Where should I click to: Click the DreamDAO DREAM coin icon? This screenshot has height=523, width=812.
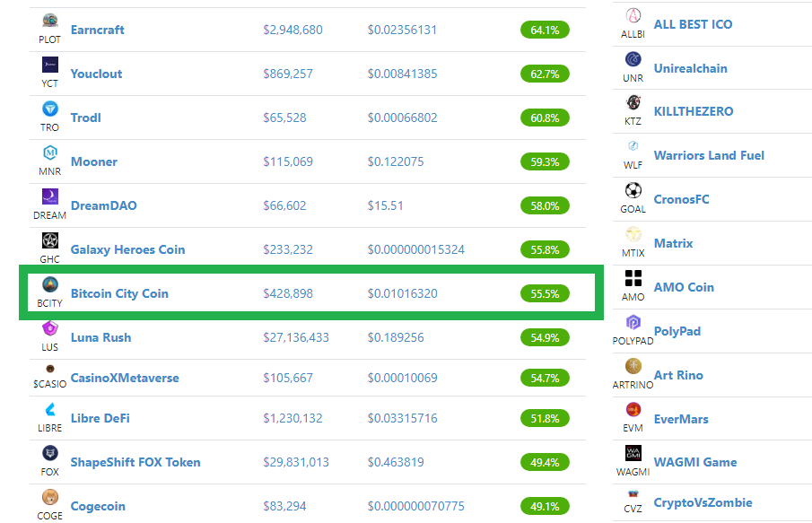(49, 196)
